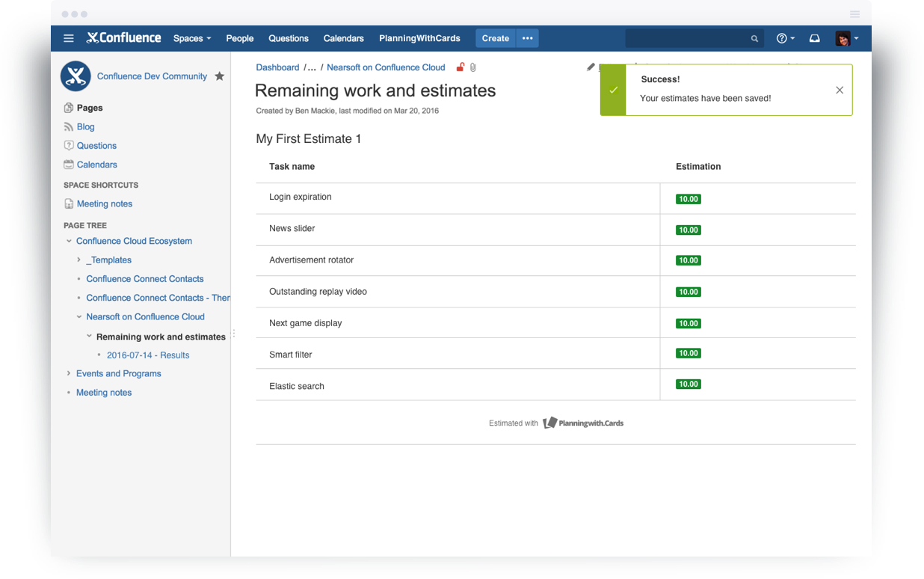Open Calendars in top navigation bar
Image resolution: width=924 pixels, height=579 pixels.
[343, 38]
